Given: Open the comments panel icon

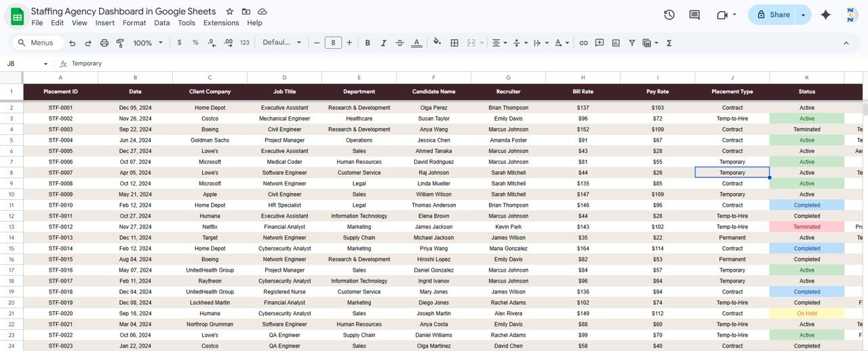Looking at the screenshot, I should tap(694, 15).
